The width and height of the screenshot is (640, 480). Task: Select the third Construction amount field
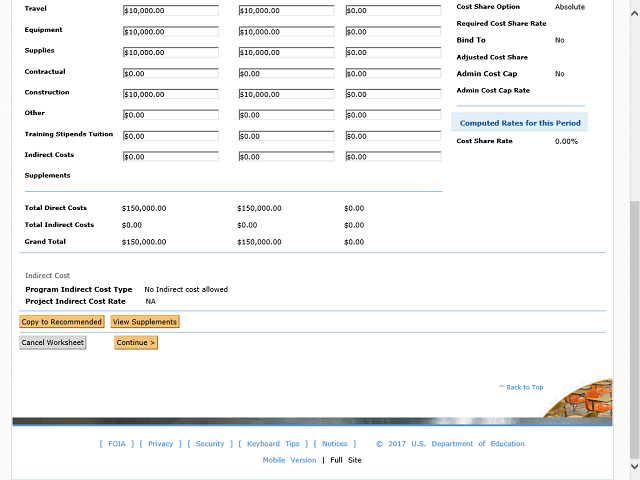tap(393, 94)
